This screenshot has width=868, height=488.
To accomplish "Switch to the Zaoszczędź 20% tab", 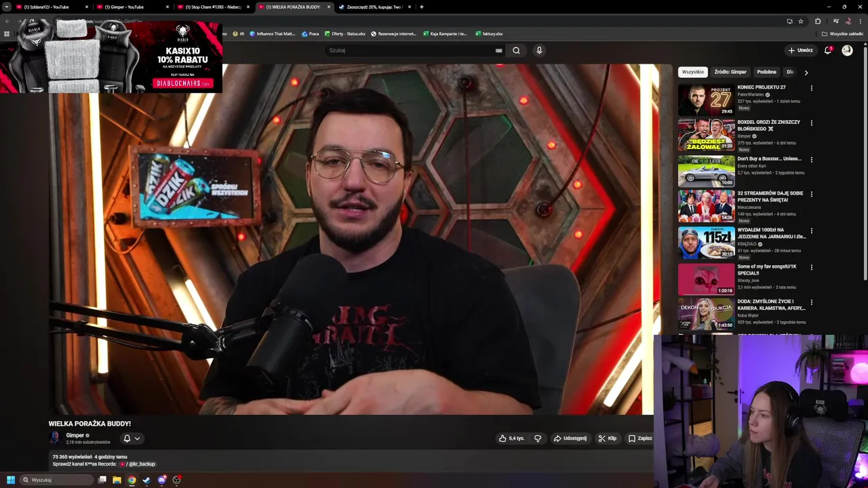I will 374,7.
